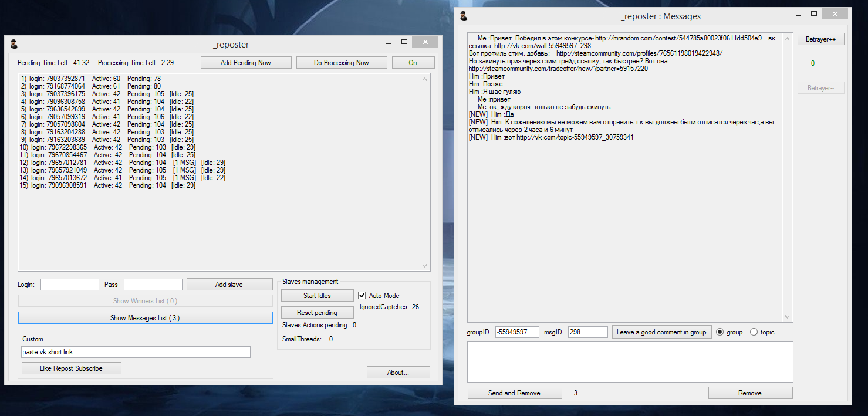Select slave row login 79037392871

[x=91, y=79]
